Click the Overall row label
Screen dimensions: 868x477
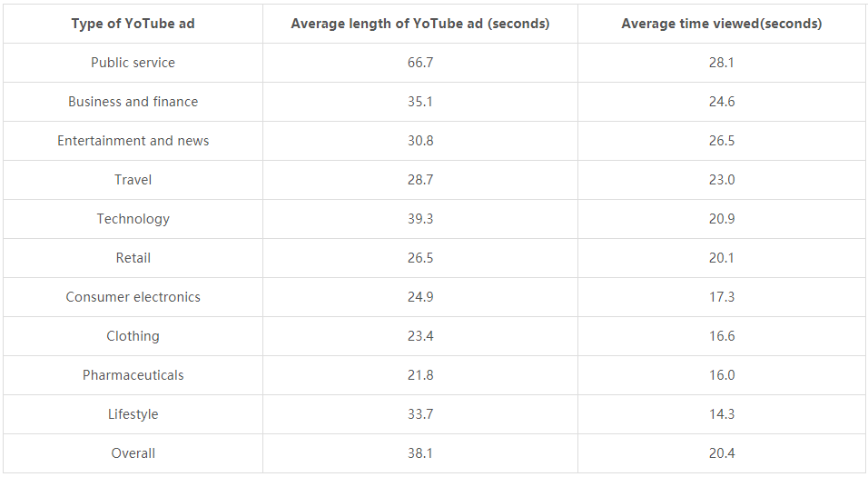(x=133, y=453)
